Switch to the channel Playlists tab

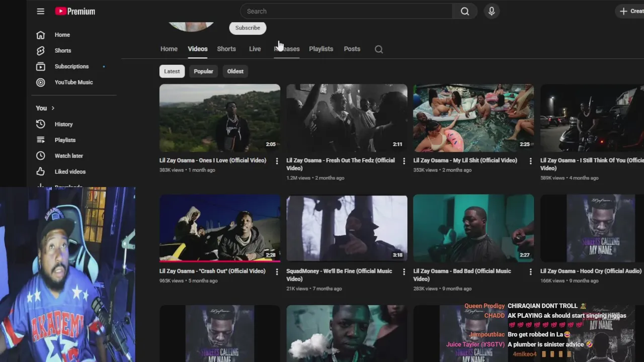click(x=321, y=49)
